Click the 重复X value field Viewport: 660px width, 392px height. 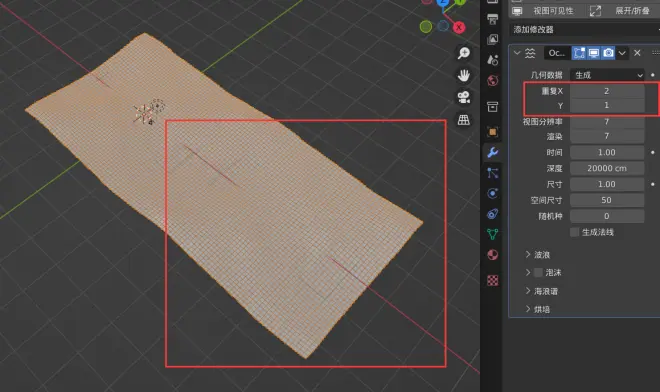click(607, 91)
